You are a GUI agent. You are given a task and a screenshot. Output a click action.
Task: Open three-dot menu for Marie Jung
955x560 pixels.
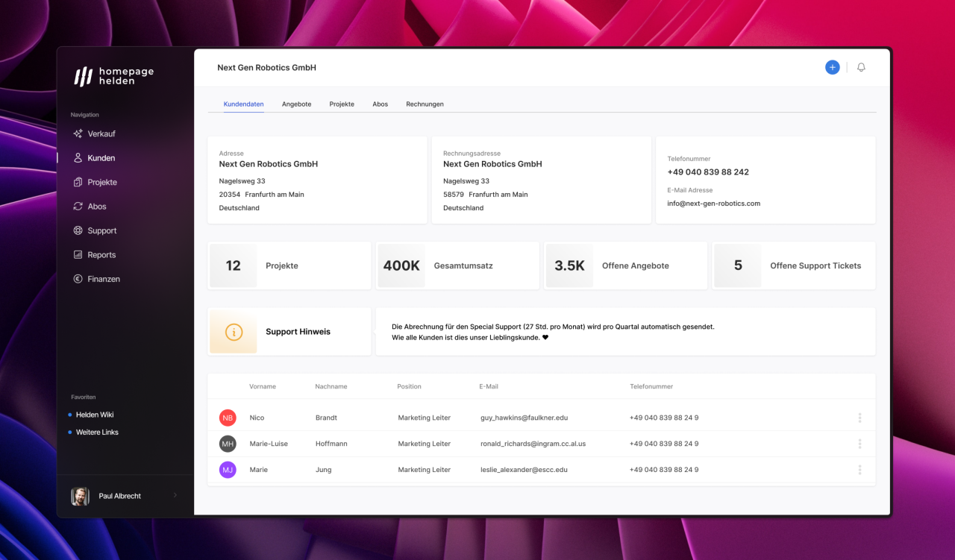[859, 470]
